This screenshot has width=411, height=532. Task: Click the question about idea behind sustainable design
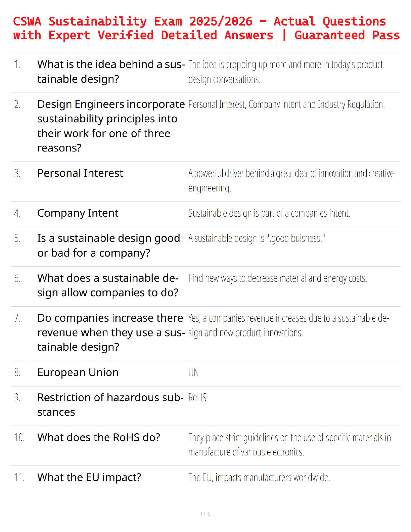pos(111,72)
